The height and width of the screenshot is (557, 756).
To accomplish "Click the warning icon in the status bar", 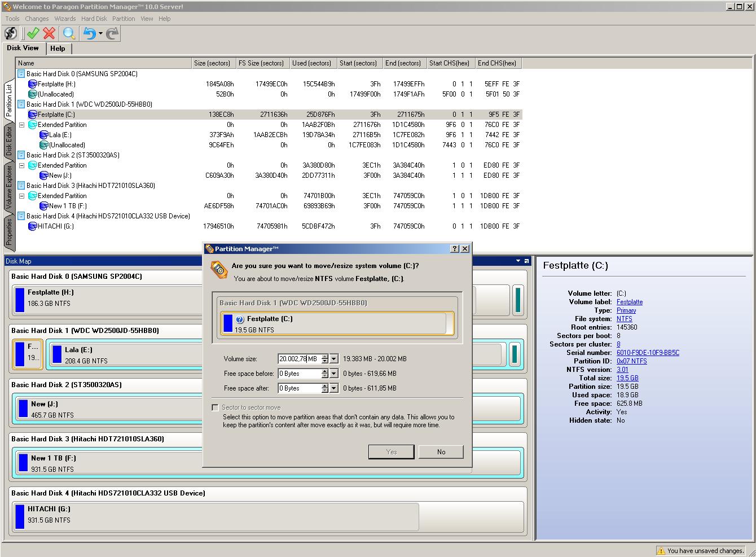I will pos(661,551).
